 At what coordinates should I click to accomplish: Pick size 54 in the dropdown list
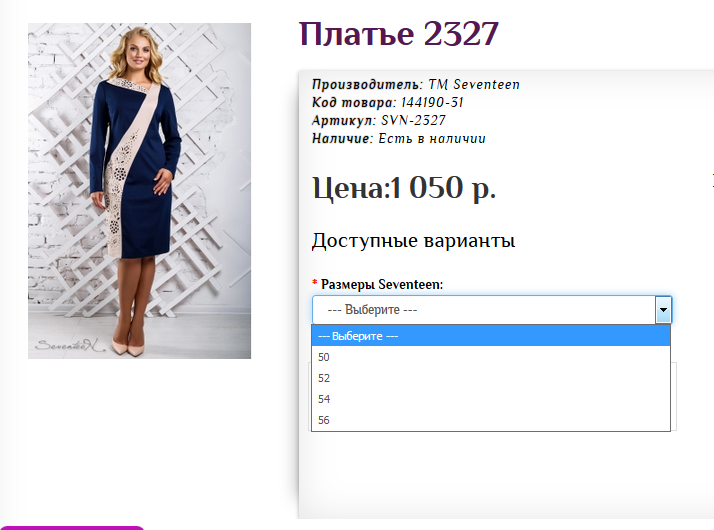(x=491, y=399)
